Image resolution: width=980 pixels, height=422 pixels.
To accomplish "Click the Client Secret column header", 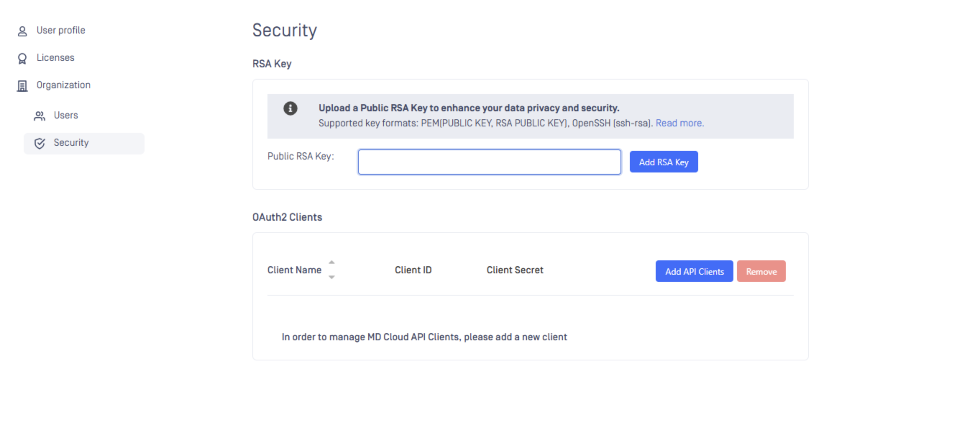I will (x=515, y=270).
